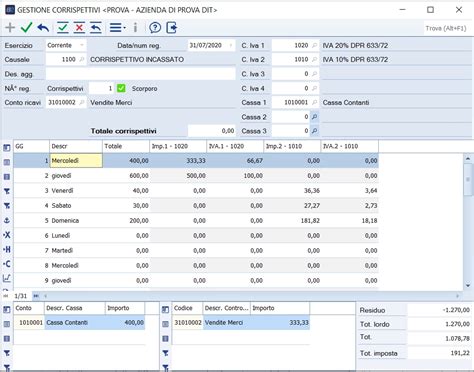Click the lookup magnifier for C. Iva 2

click(x=314, y=59)
